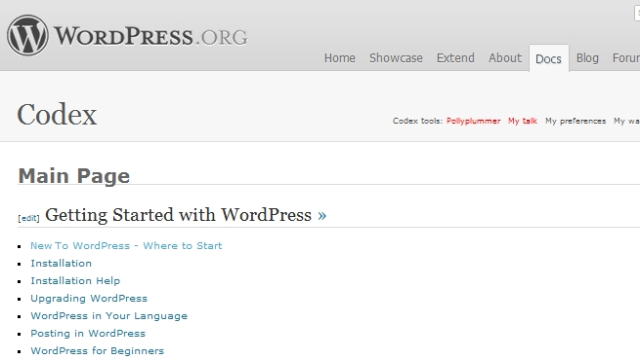Open New To WordPress - Where to Start
The width and height of the screenshot is (640, 360).
pos(126,246)
